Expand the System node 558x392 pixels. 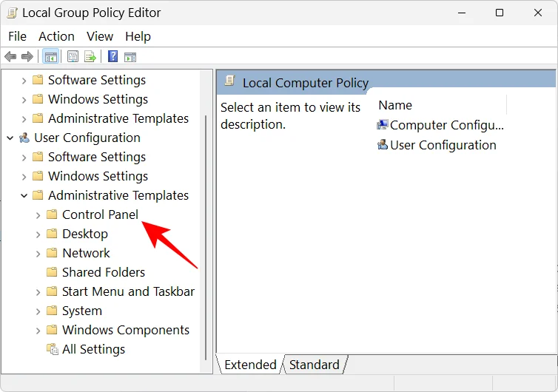pyautogui.click(x=38, y=311)
